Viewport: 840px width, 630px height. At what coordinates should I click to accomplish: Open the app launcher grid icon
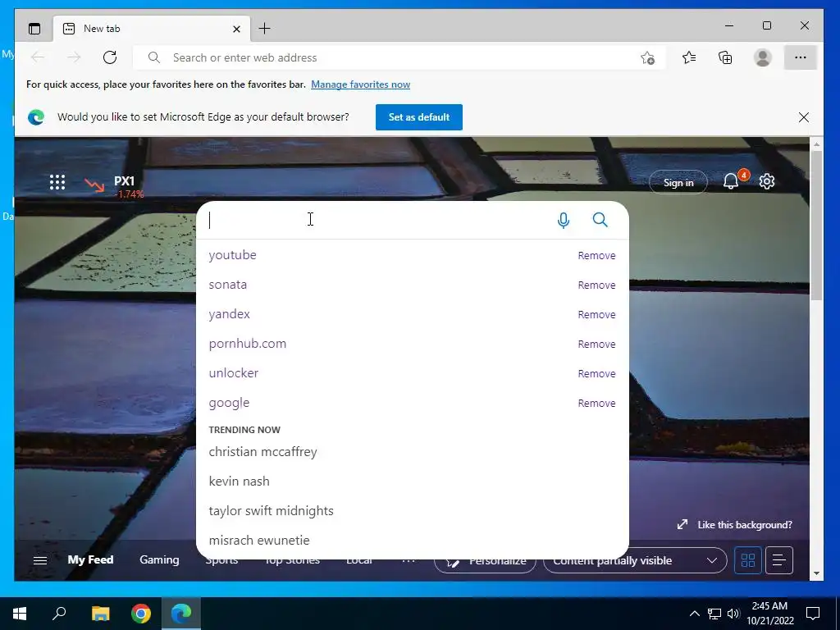(57, 182)
